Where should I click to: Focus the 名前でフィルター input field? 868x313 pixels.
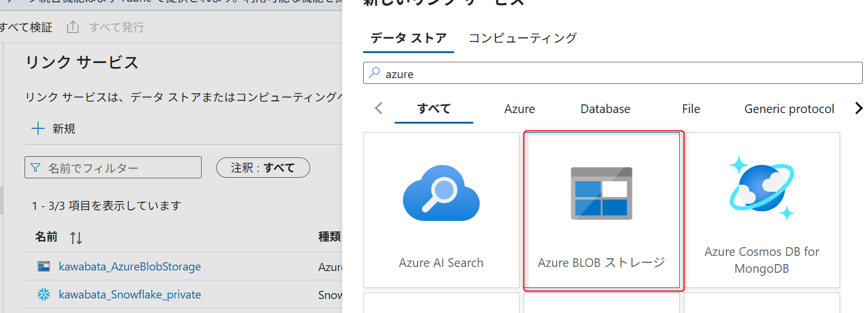click(x=113, y=167)
